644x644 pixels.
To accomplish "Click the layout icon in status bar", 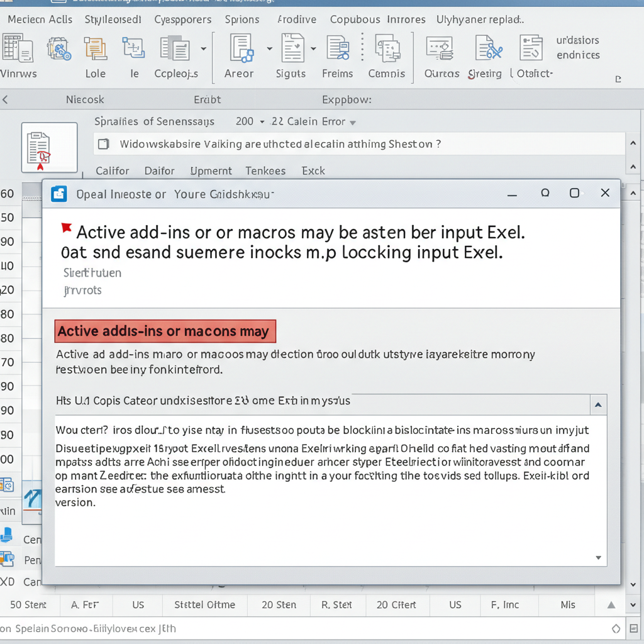I will [633, 629].
